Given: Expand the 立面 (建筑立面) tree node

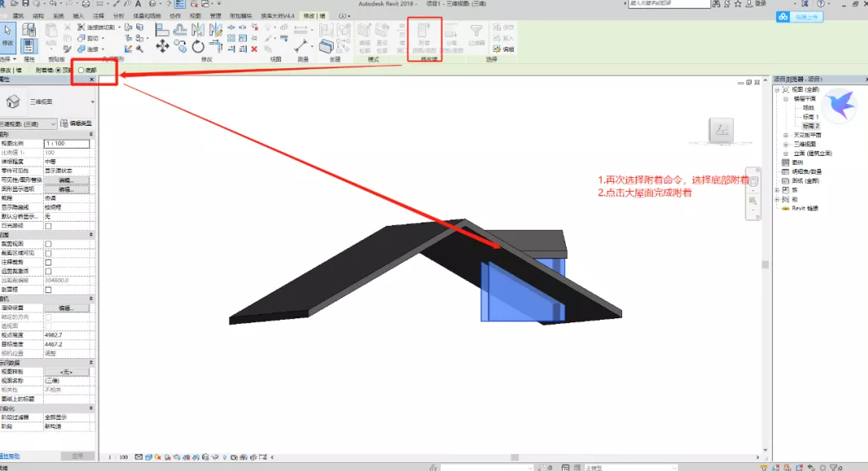Looking at the screenshot, I should 785,153.
